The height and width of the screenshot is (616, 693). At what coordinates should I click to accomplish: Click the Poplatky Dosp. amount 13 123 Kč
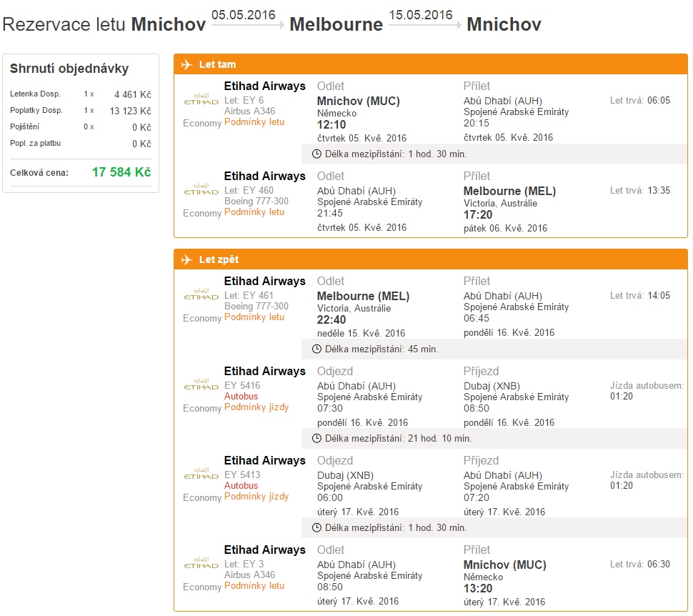click(130, 111)
